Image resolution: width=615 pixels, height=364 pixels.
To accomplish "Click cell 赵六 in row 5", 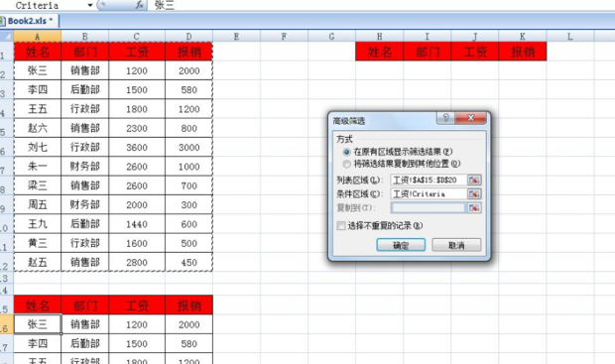I will [38, 128].
